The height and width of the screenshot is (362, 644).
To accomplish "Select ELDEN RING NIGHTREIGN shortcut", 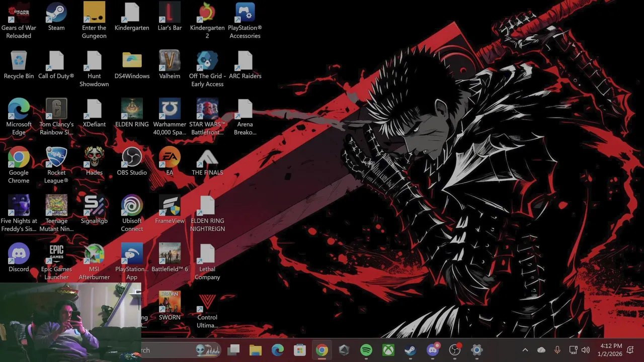I will [207, 214].
